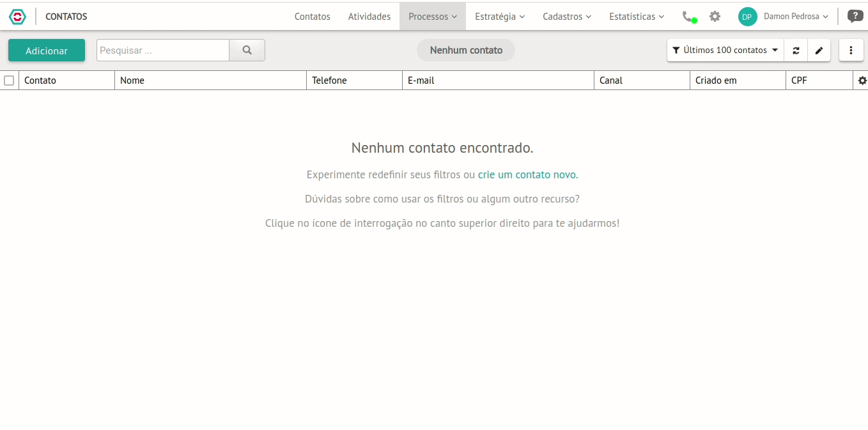Sort by the Contato column header
Screen dimensions: 868x430
67,81
